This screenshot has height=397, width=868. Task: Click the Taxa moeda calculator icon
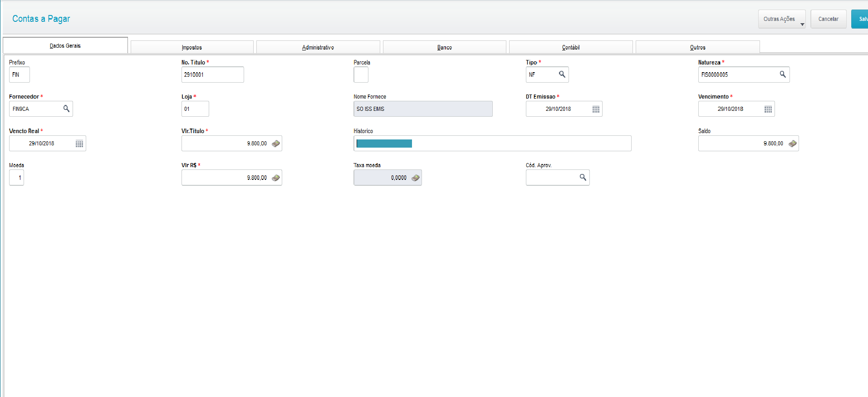click(415, 178)
